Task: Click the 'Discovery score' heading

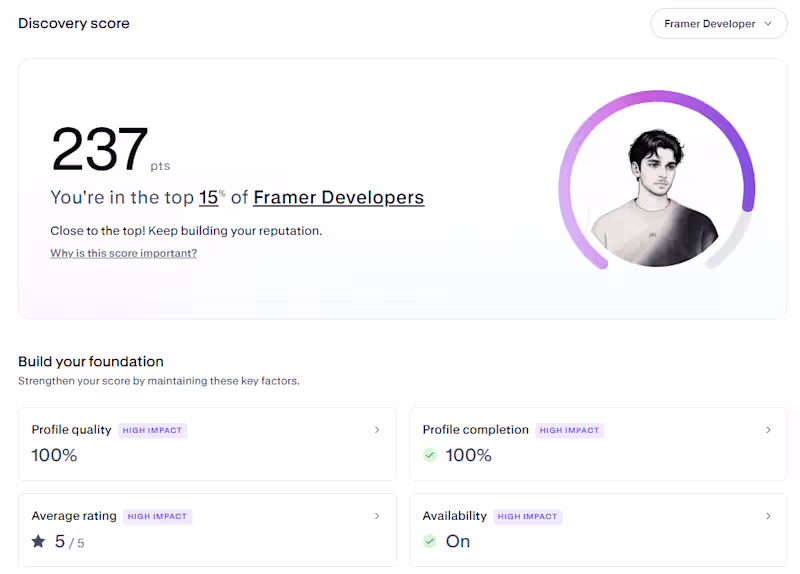Action: (x=74, y=23)
